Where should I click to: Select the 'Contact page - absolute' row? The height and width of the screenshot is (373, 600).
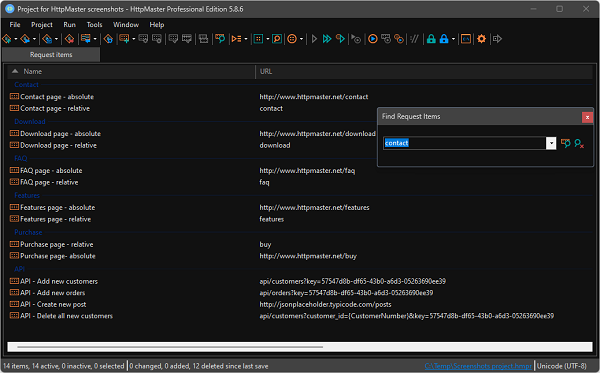(x=300, y=97)
